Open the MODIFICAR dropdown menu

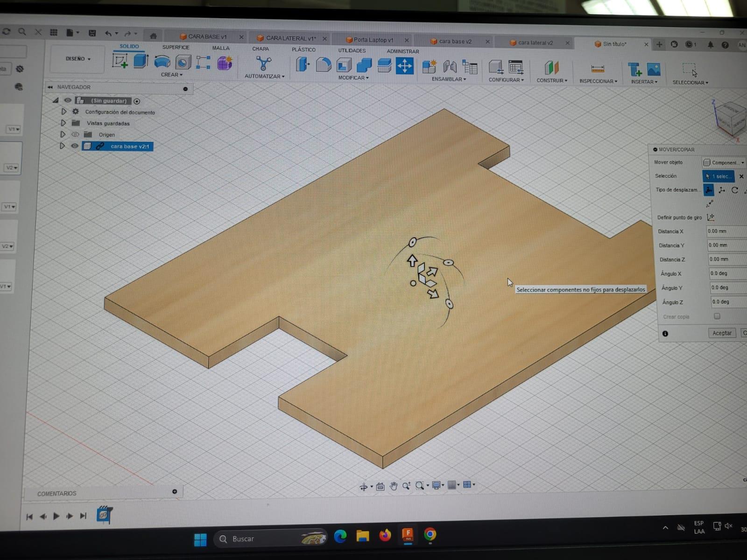[x=353, y=78]
